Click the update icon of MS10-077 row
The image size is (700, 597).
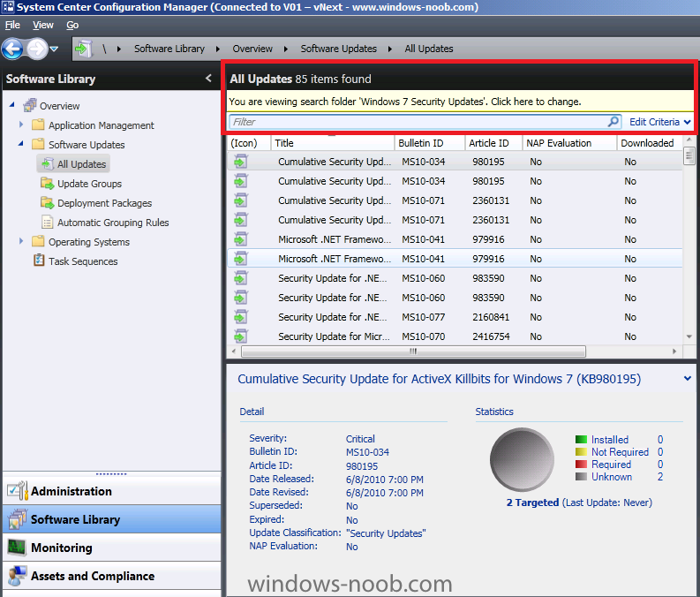point(241,316)
